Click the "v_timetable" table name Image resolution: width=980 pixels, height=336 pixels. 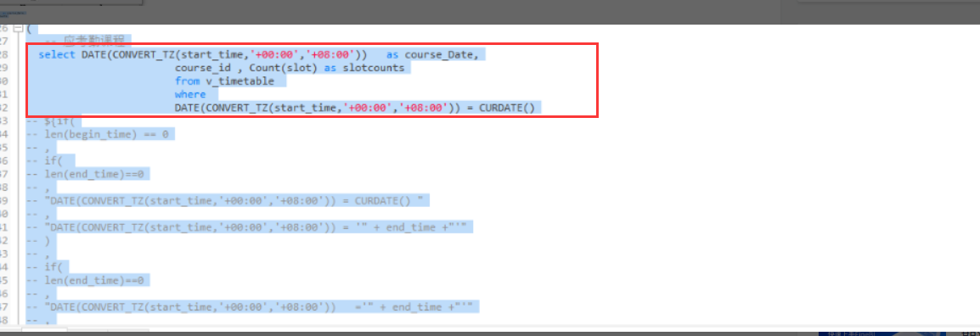240,81
